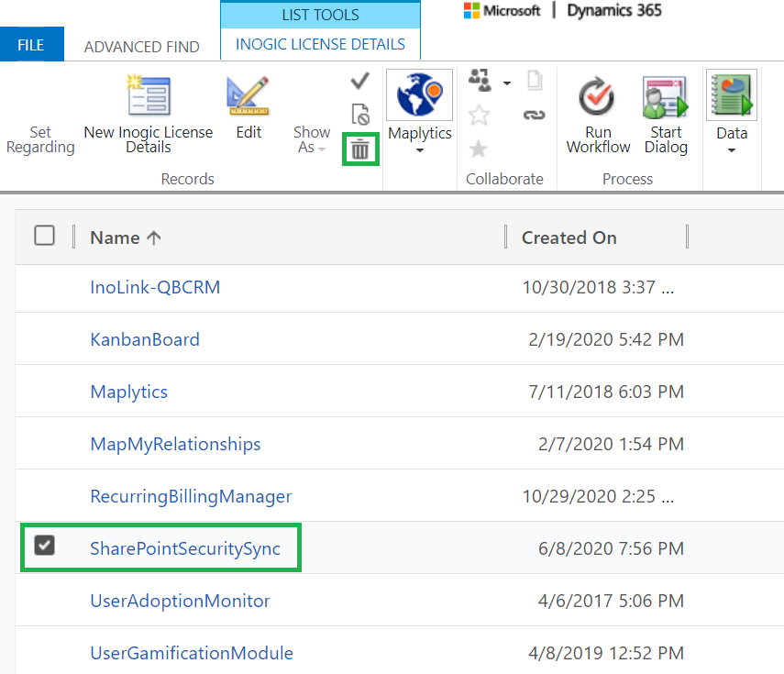The width and height of the screenshot is (784, 674).
Task: Click the New Inogic License Details icon
Action: click(149, 95)
